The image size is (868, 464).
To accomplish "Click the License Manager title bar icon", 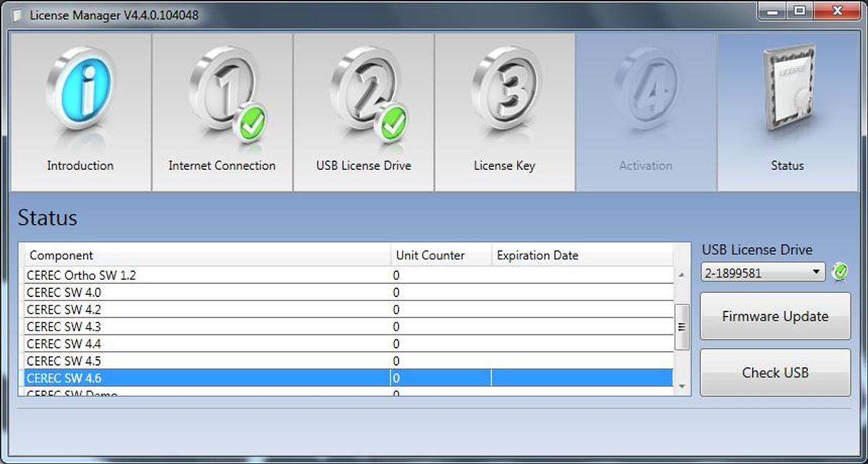I will pyautogui.click(x=17, y=15).
